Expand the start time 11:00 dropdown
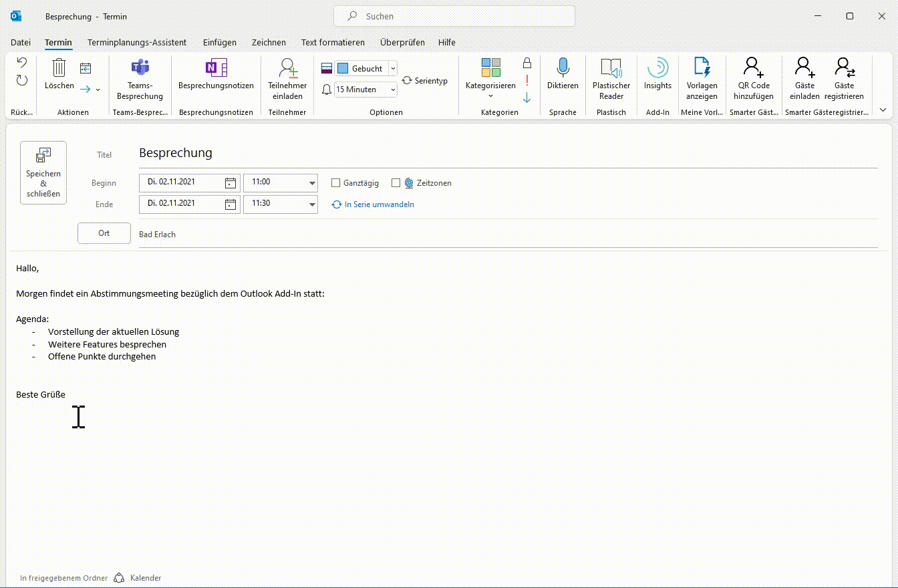The height and width of the screenshot is (588, 898). (x=312, y=183)
